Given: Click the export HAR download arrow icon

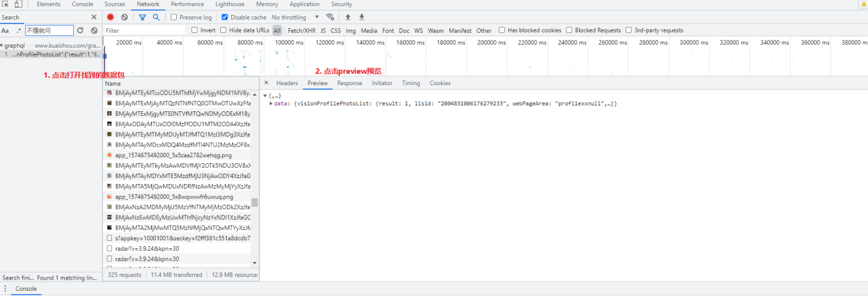Looking at the screenshot, I should [x=362, y=17].
